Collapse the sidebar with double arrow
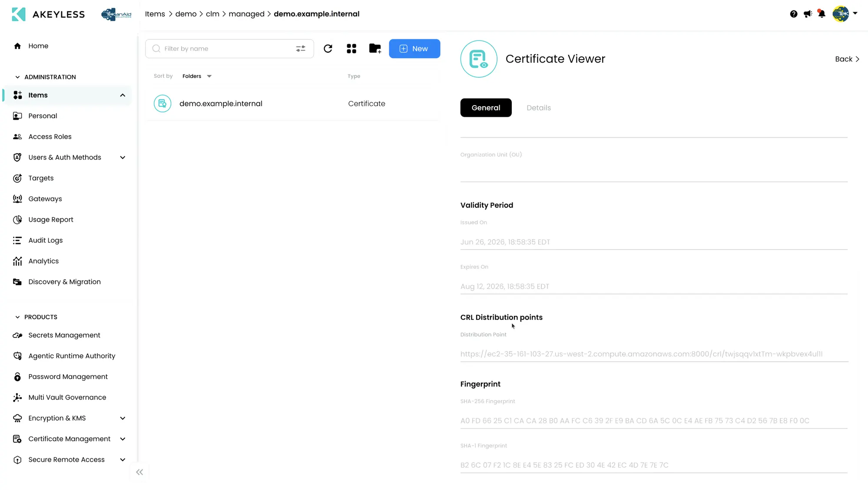868x490 pixels. pos(139,472)
